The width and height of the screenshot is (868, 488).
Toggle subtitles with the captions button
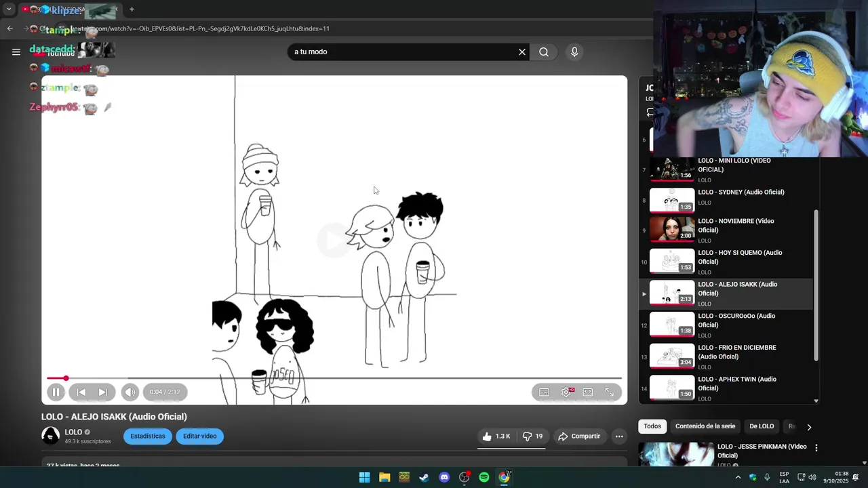point(544,392)
